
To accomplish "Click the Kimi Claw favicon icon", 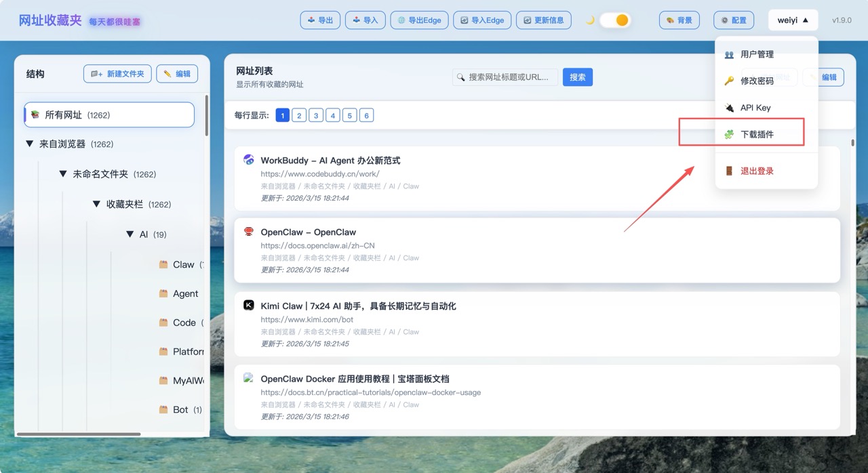I will click(x=249, y=306).
